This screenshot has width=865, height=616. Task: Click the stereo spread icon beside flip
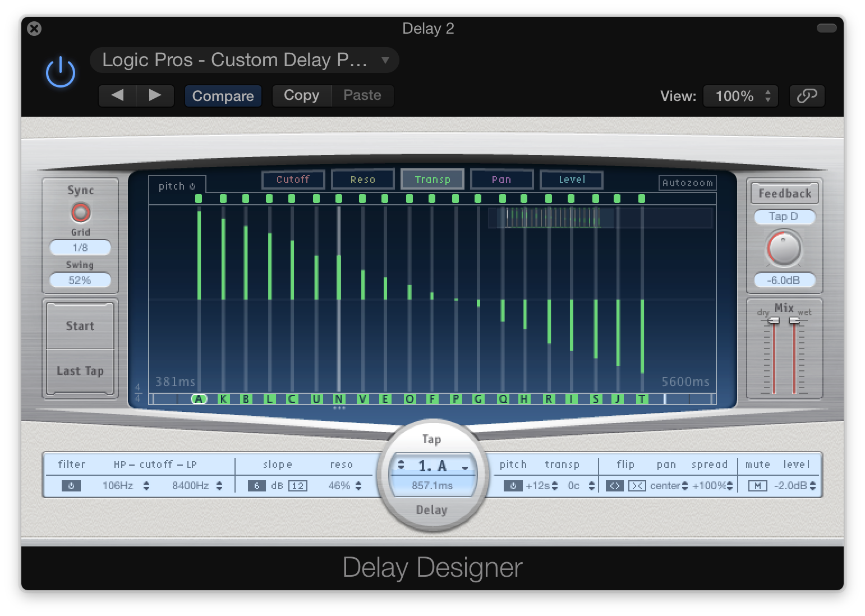point(638,486)
